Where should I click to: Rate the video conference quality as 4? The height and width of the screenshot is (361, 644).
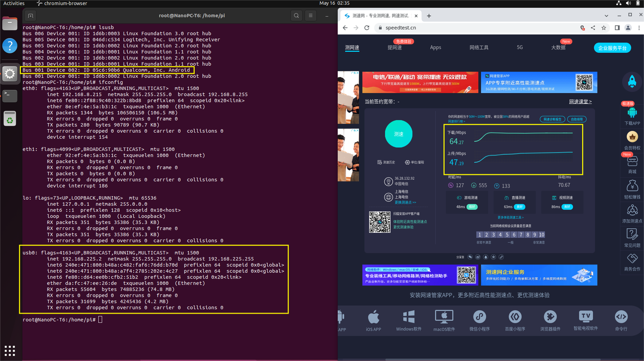click(500, 235)
